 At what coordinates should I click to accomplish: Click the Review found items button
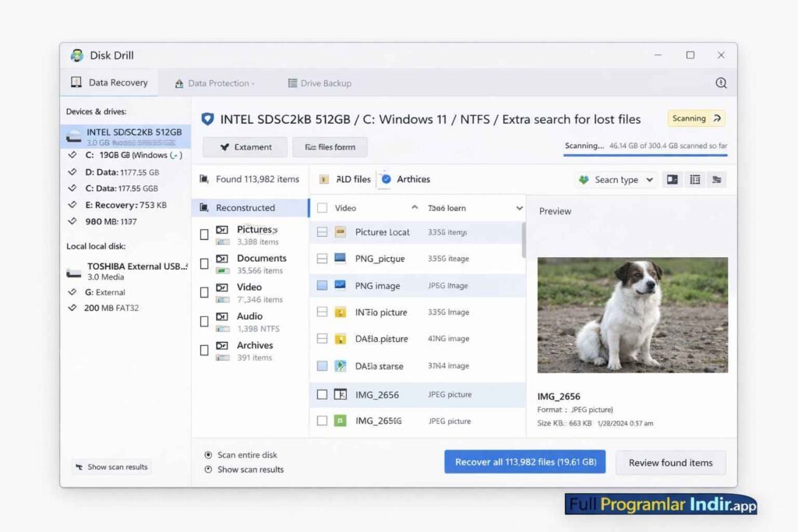(670, 463)
